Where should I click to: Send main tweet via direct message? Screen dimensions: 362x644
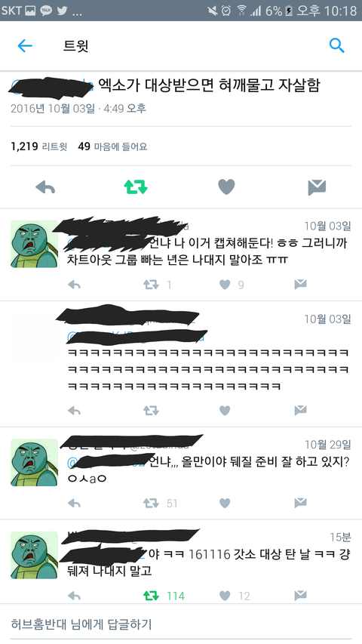pos(317,187)
